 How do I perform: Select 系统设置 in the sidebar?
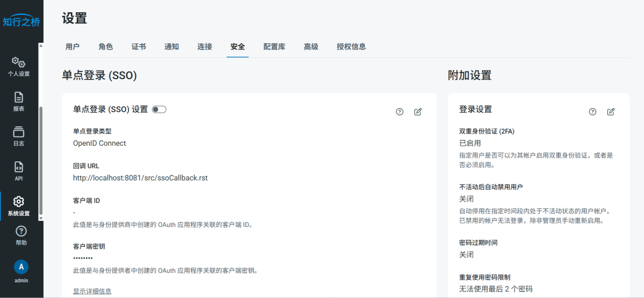[x=19, y=206]
